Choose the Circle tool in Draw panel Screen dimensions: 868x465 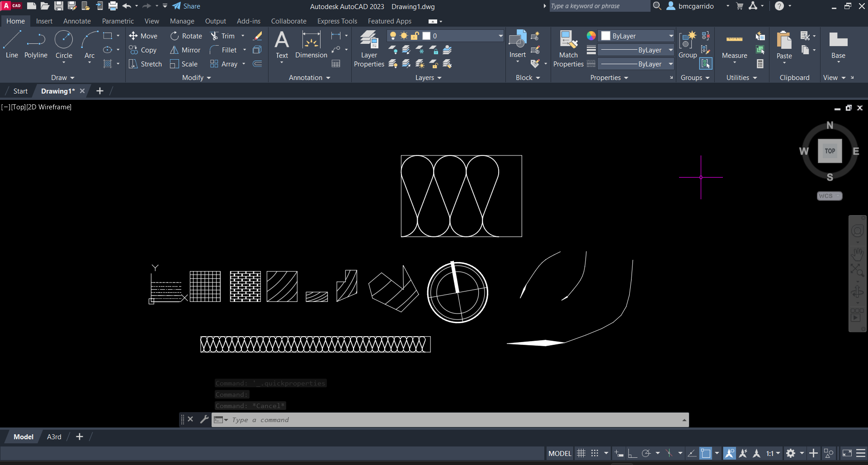(x=64, y=44)
